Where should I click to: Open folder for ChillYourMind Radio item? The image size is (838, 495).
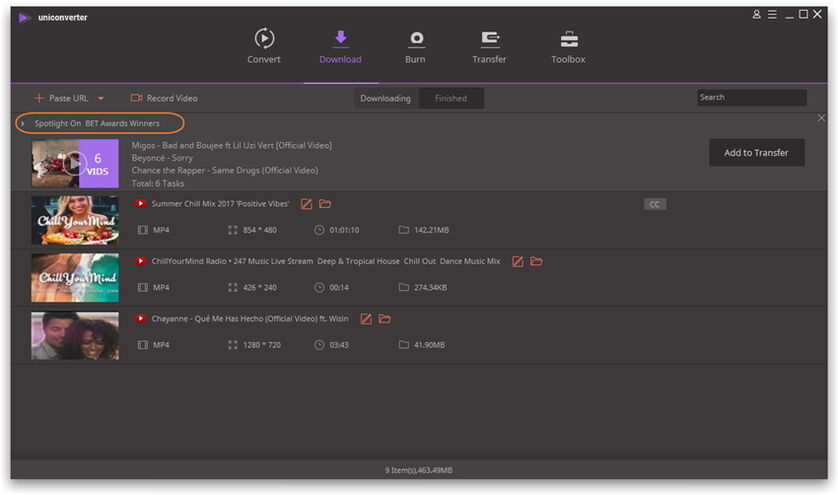[536, 261]
